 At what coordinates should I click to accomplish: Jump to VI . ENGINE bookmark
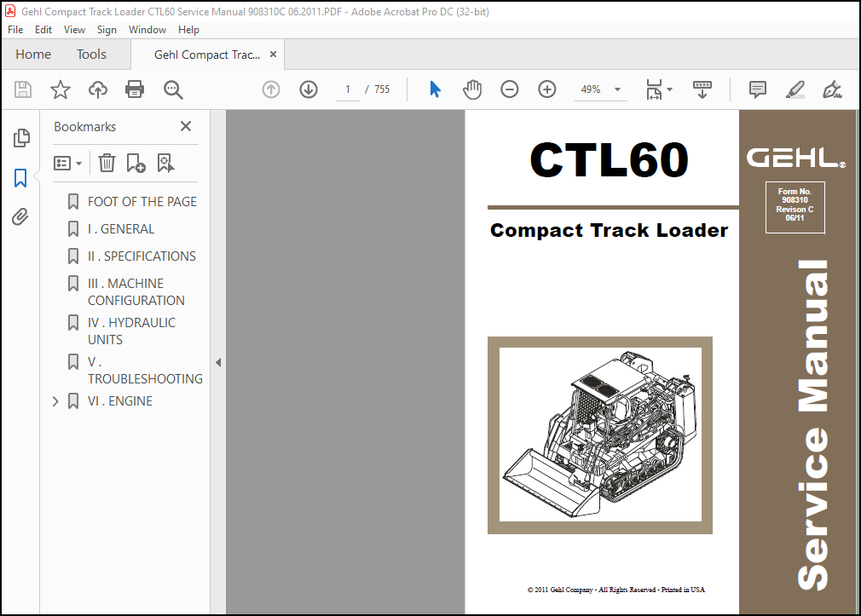[x=120, y=401]
